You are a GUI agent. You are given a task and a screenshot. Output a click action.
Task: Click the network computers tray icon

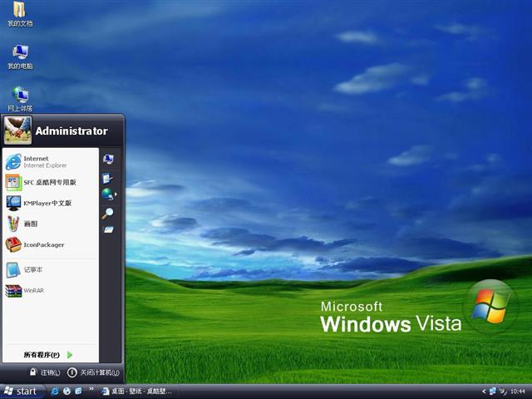[493, 392]
